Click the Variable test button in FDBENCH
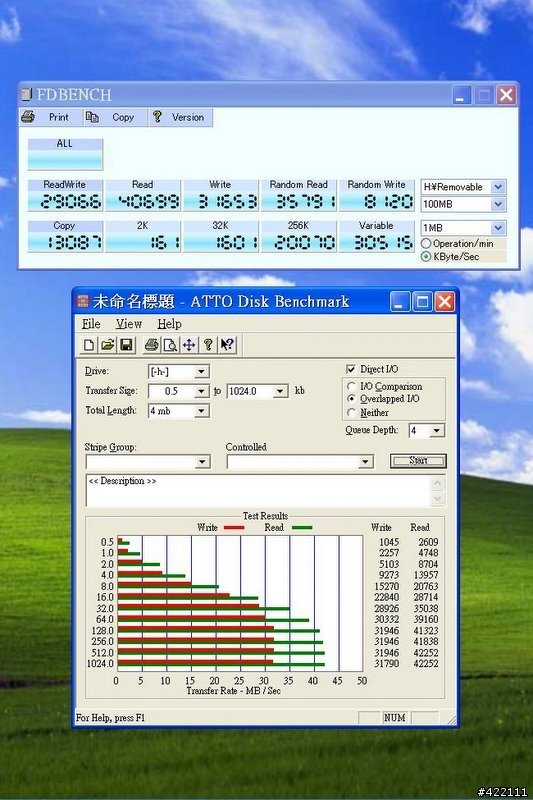This screenshot has height=800, width=533. point(376,236)
